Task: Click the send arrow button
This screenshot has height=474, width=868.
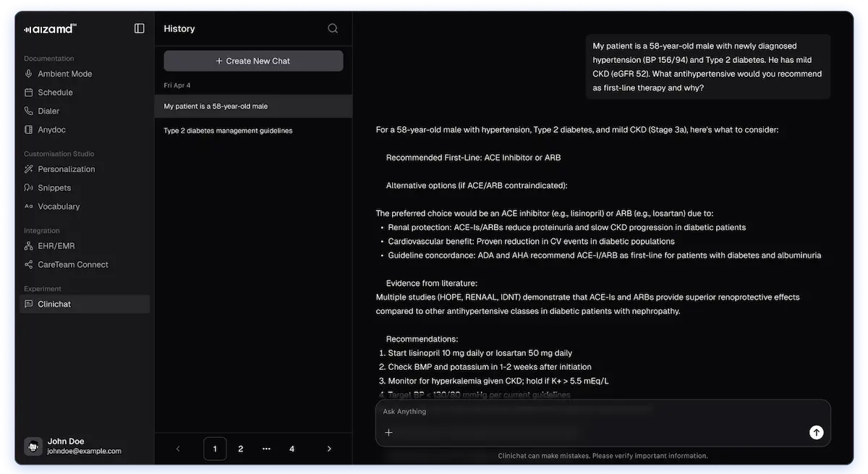Action: click(816, 432)
